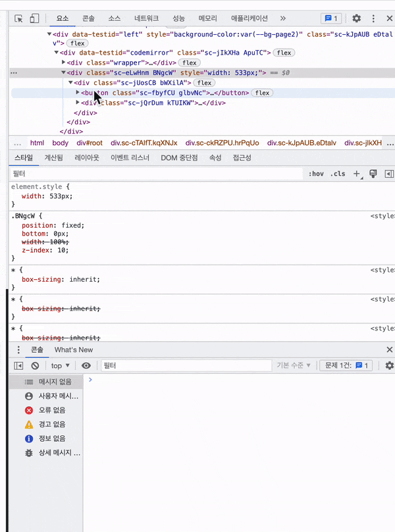Select div.sc-ckRZPU.hrPqUo breadcrumb
This screenshot has width=395, height=532.
(223, 143)
